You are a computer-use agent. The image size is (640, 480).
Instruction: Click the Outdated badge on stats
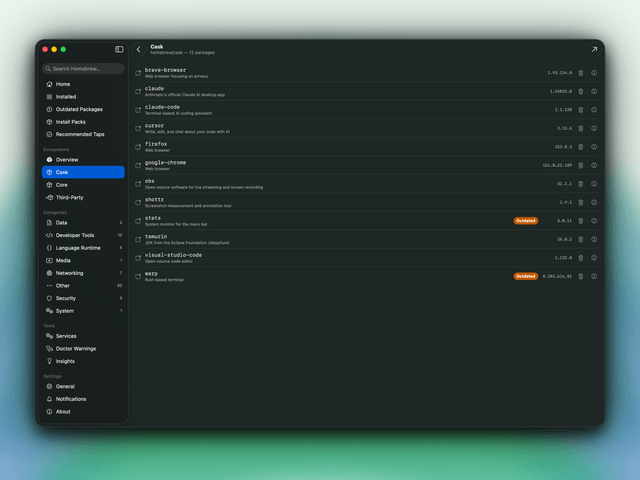(x=526, y=221)
